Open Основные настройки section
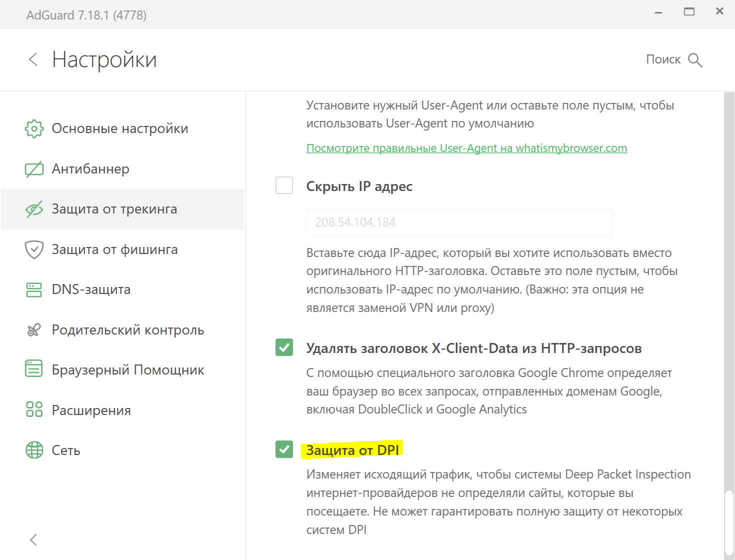 [x=122, y=128]
